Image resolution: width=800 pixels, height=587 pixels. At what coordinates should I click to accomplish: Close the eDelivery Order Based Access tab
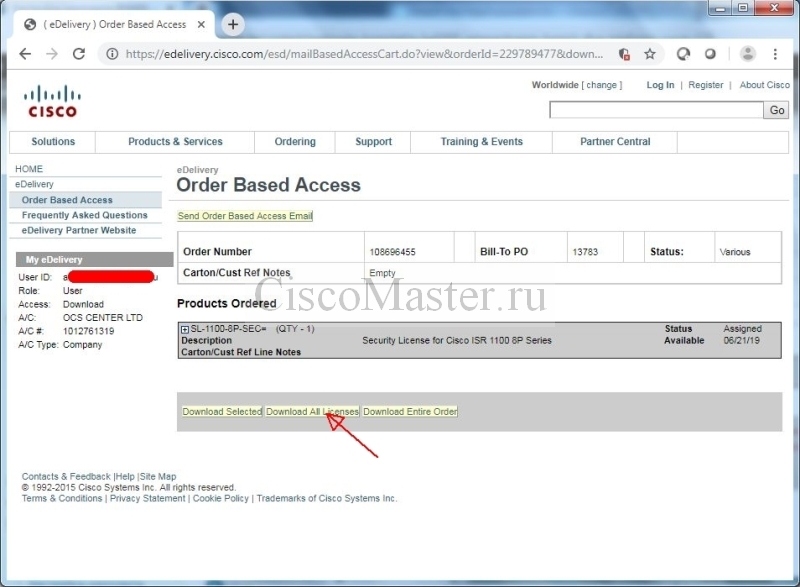click(201, 24)
